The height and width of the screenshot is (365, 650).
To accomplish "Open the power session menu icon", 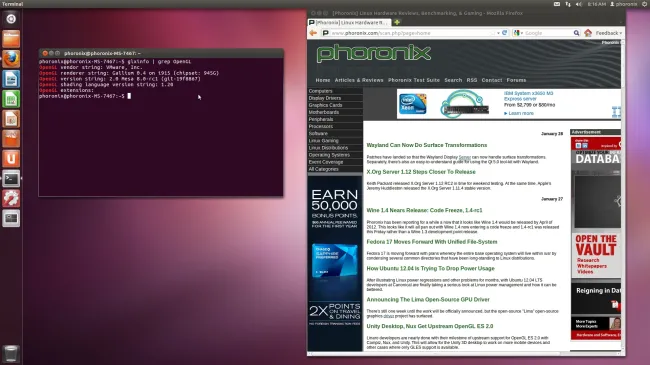I will coord(645,4).
